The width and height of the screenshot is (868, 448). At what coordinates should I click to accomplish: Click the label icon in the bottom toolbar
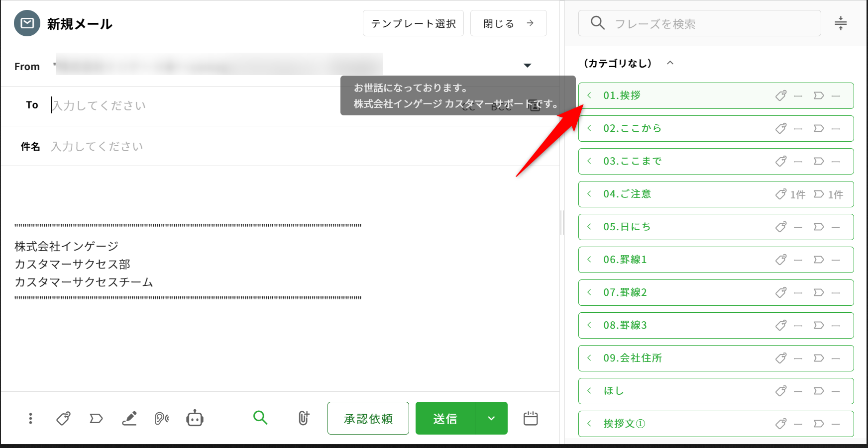[96, 419]
